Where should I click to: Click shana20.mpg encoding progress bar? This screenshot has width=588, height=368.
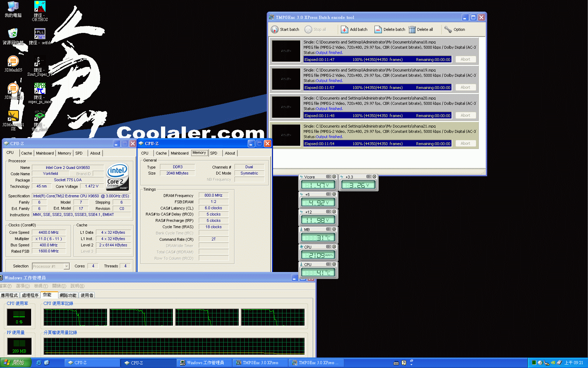coord(377,116)
